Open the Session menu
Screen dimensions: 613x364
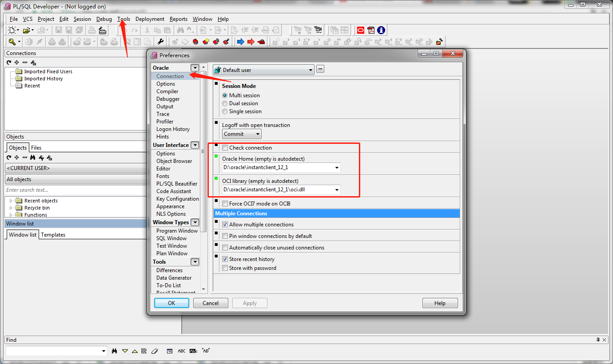click(82, 19)
